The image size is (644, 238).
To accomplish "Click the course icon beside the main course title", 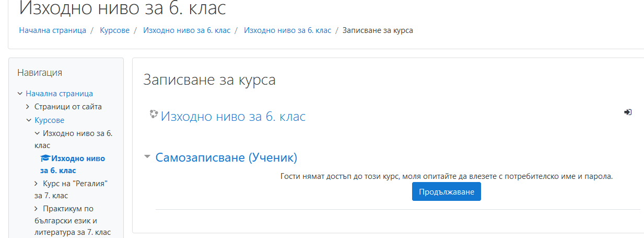I will coord(154,115).
